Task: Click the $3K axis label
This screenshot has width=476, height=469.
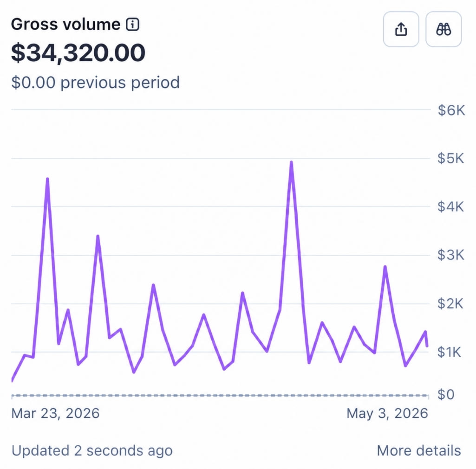Action: [x=450, y=255]
